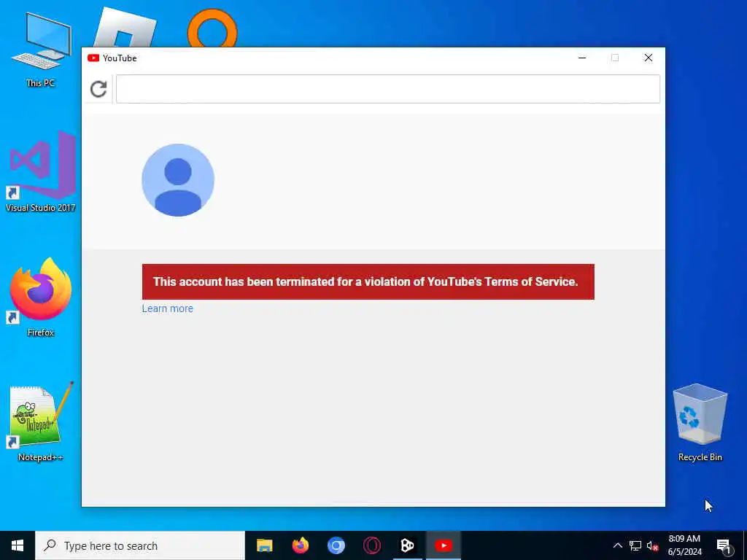
Task: Close the YouTube window
Action: pos(649,58)
